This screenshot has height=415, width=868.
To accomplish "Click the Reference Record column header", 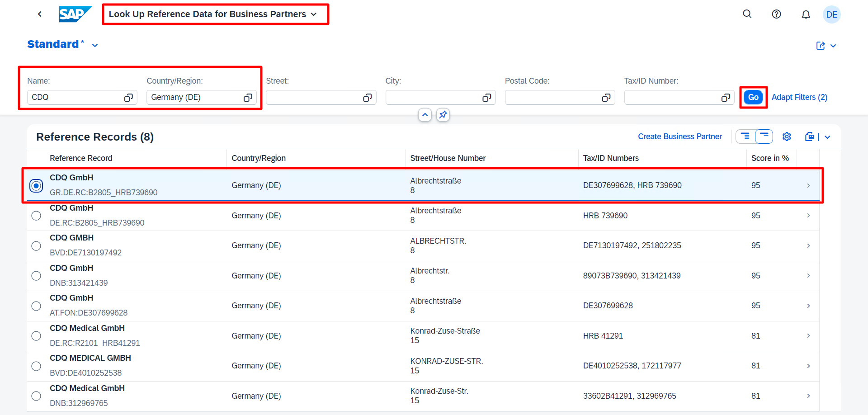I will [x=81, y=158].
